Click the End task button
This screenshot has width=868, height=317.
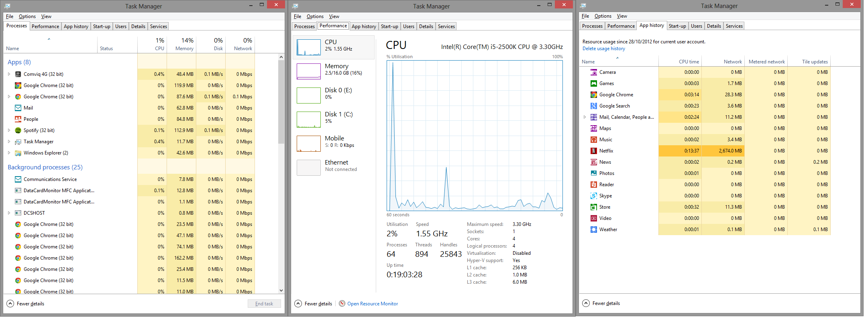(264, 304)
